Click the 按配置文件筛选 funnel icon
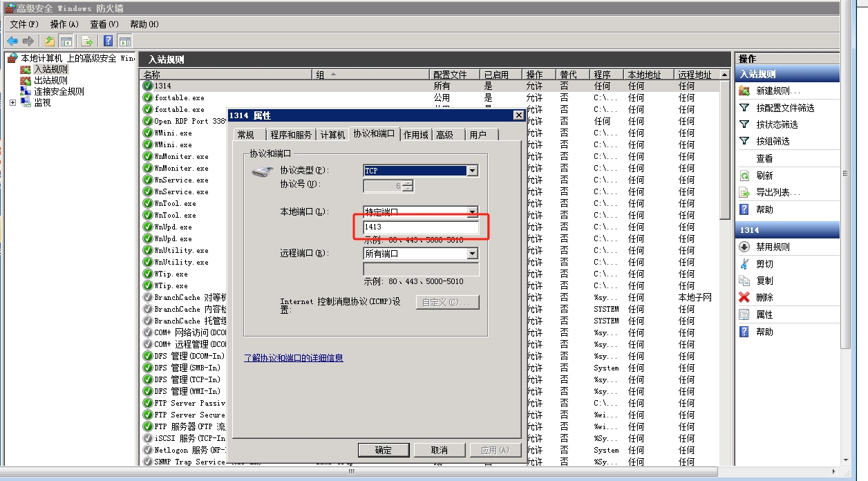The image size is (868, 481). pos(744,108)
